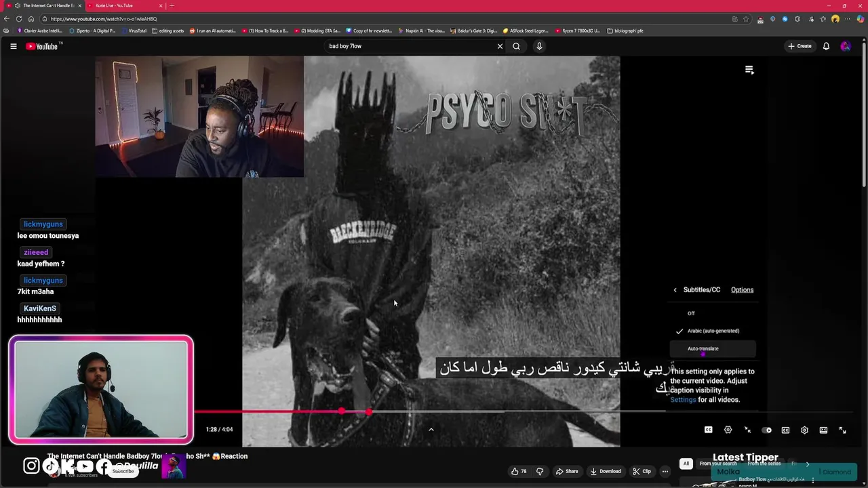This screenshot has height=488, width=868.
Task: Open three-dot menu on Badboy 7low suggestion
Action: [812, 481]
